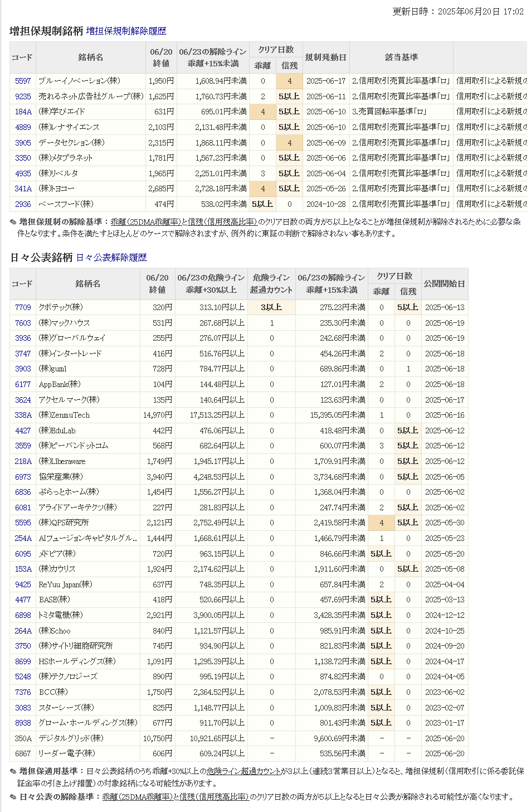Open stock code 4427 link
This screenshot has width=531, height=812.
(23, 431)
